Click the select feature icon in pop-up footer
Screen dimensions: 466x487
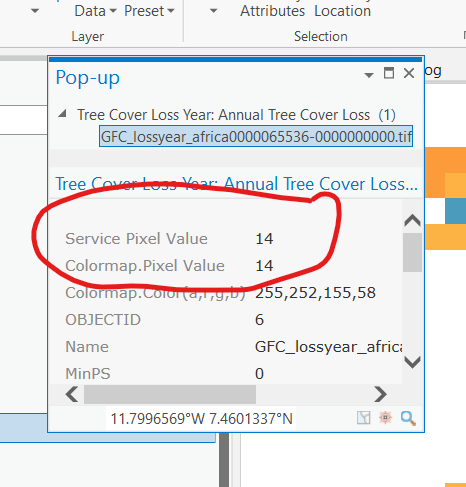[363, 417]
